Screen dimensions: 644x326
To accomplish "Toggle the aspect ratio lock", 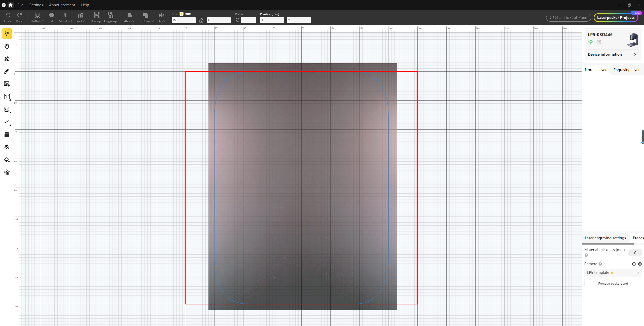I will [201, 20].
